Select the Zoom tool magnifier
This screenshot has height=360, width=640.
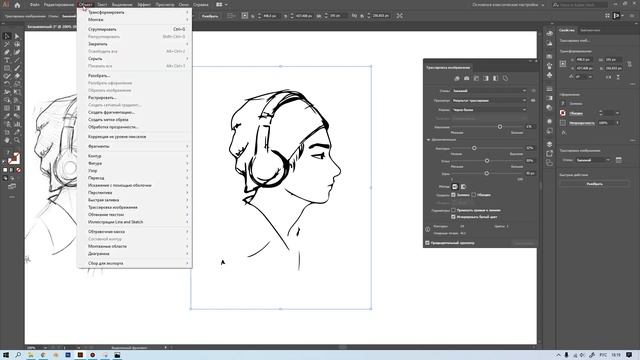point(17,140)
